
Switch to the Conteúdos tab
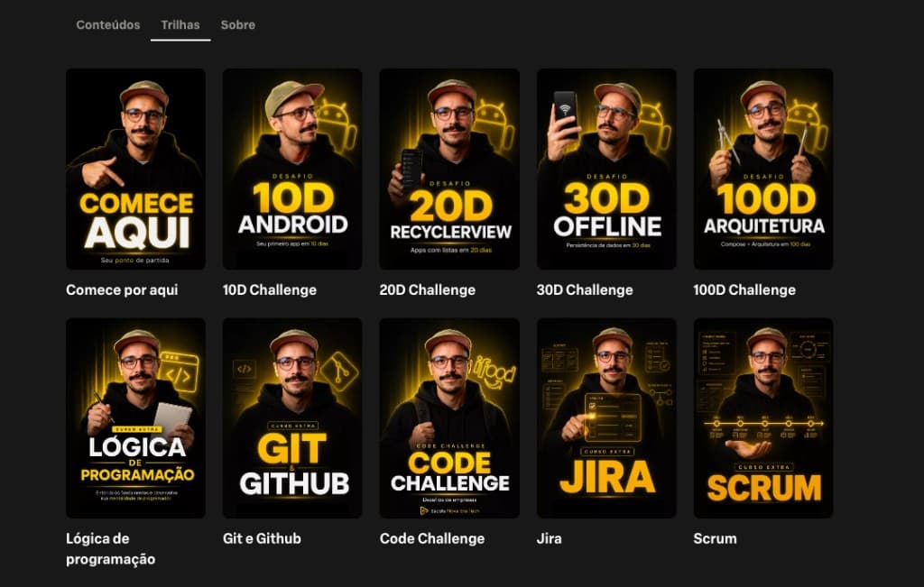(108, 24)
